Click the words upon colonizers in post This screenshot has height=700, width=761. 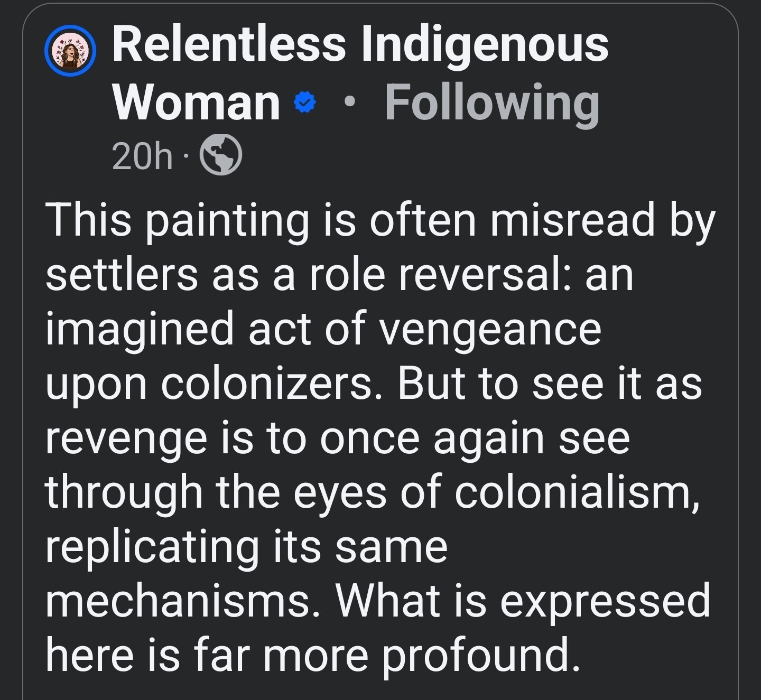[x=209, y=385]
